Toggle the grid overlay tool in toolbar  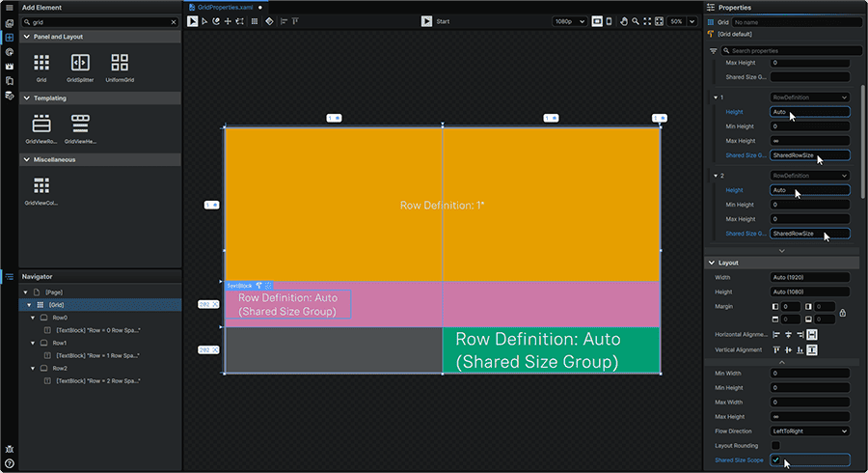click(x=255, y=21)
